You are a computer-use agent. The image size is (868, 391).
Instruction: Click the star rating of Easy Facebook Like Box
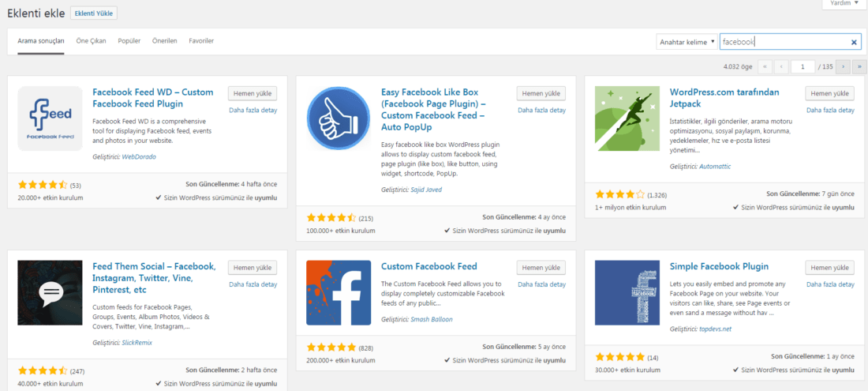331,218
